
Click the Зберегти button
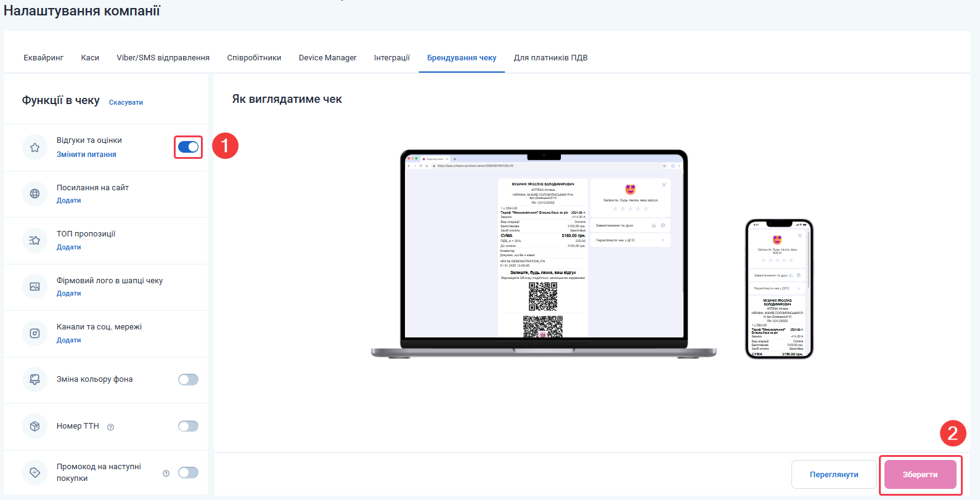(x=920, y=475)
